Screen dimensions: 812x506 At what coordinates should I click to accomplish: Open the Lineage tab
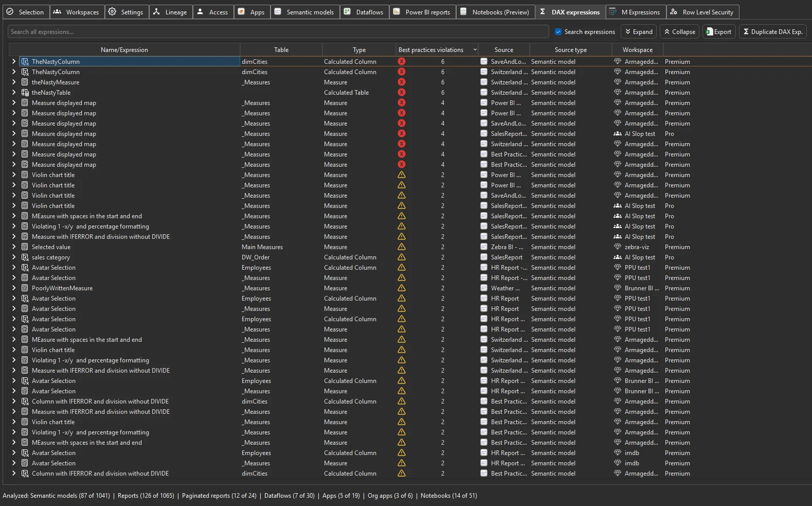tap(171, 12)
